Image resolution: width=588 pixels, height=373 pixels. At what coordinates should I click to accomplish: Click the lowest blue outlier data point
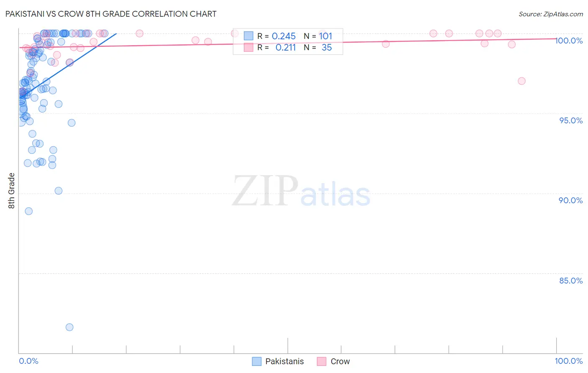(x=69, y=327)
